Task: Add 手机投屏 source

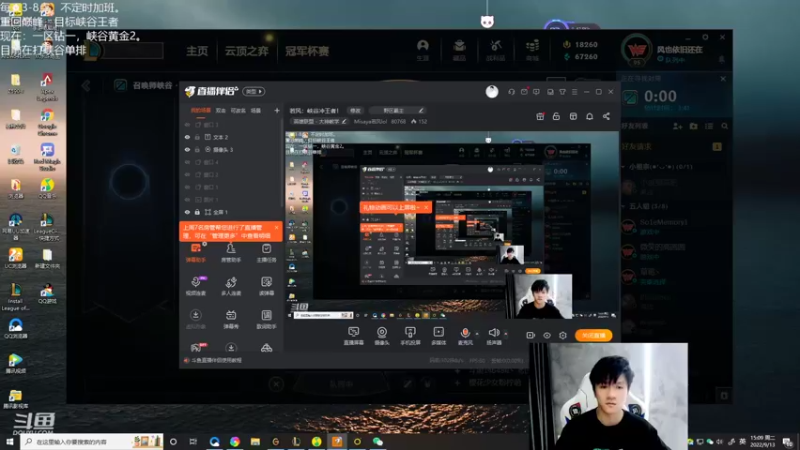Action: (x=410, y=336)
